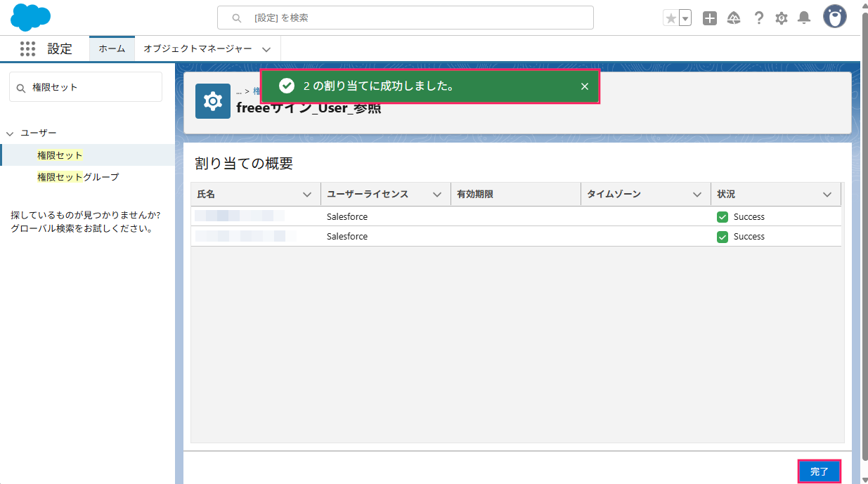Click the global search magnifier icon
Image resolution: width=868 pixels, height=484 pixels.
point(237,18)
